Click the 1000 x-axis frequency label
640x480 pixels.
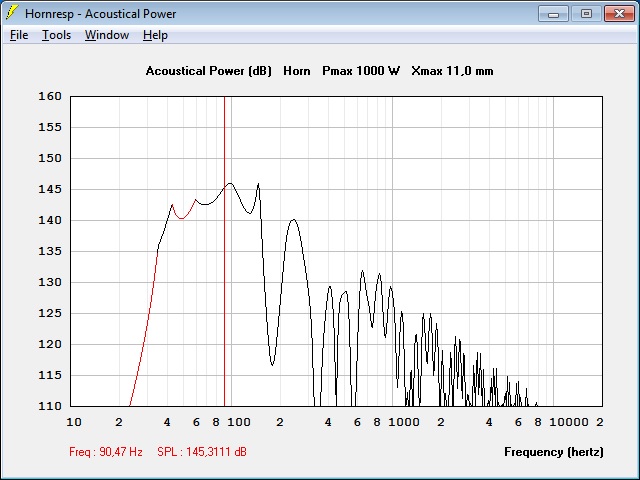404,422
